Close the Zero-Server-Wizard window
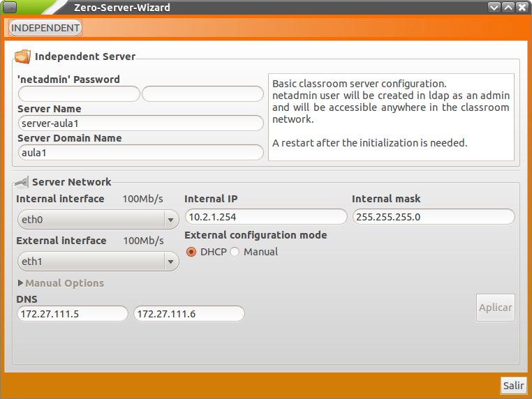 [522, 7]
